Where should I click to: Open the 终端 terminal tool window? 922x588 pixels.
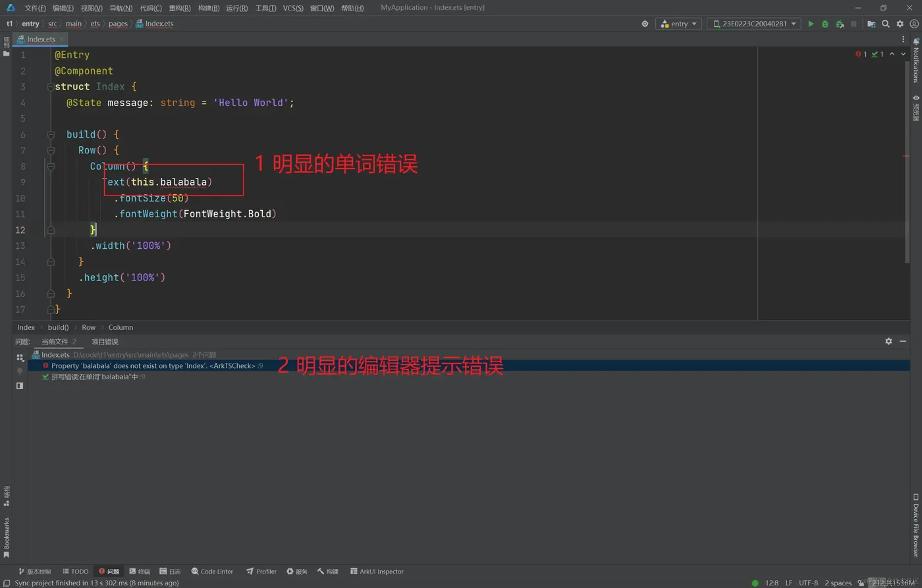coord(140,572)
